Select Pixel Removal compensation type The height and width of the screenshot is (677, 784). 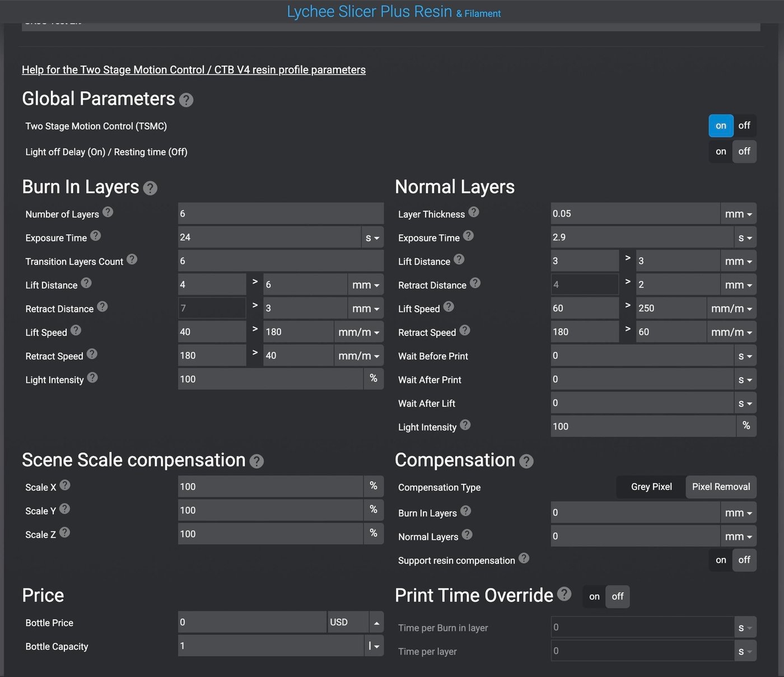coord(721,487)
